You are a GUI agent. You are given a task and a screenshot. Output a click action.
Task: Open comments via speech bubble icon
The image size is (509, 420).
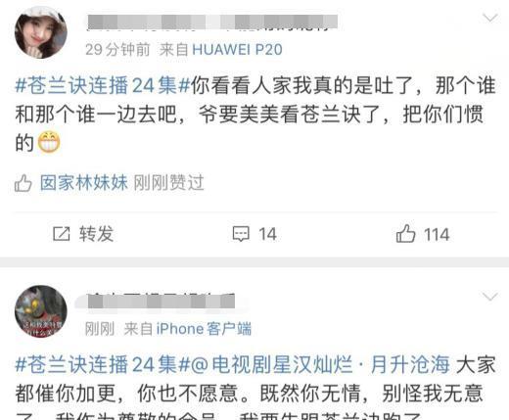[x=241, y=234]
